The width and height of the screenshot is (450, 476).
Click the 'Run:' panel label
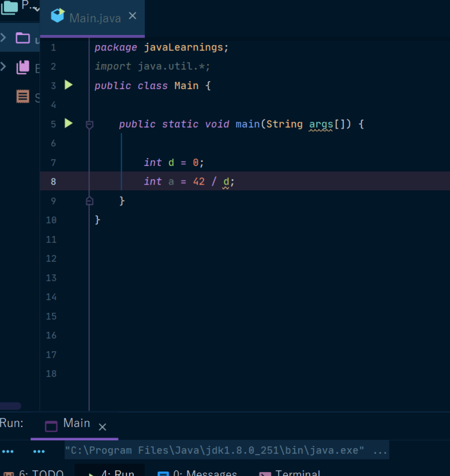point(12,423)
